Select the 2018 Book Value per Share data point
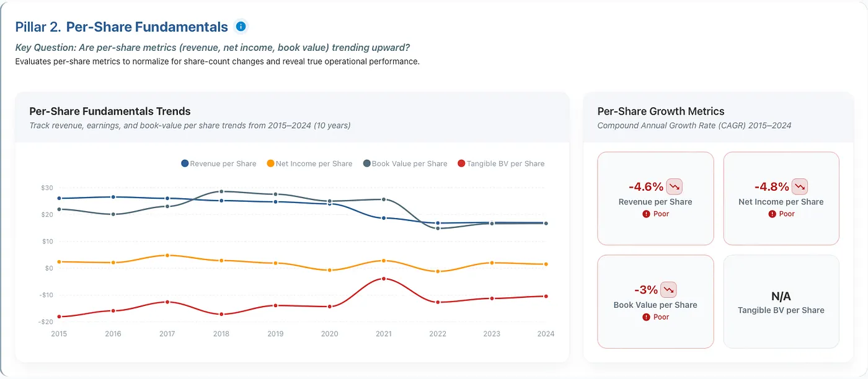868x379 pixels. tap(221, 191)
